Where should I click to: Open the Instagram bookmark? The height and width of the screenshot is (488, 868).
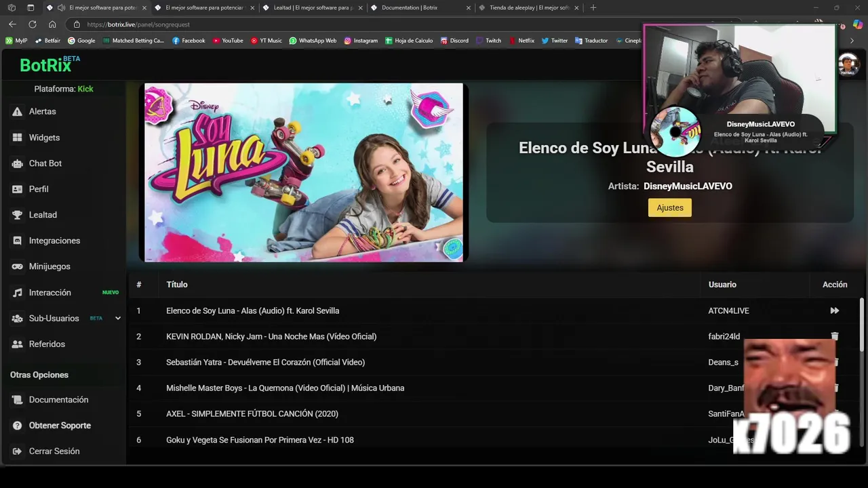361,41
